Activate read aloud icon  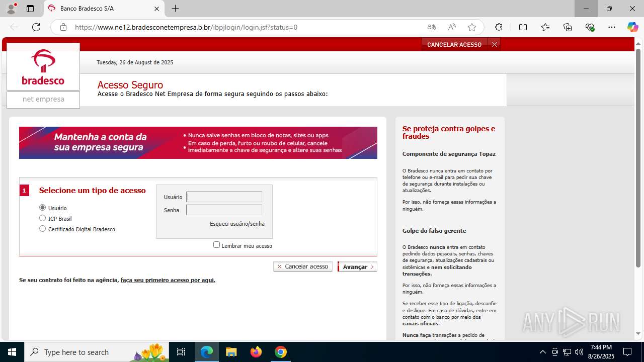click(452, 27)
